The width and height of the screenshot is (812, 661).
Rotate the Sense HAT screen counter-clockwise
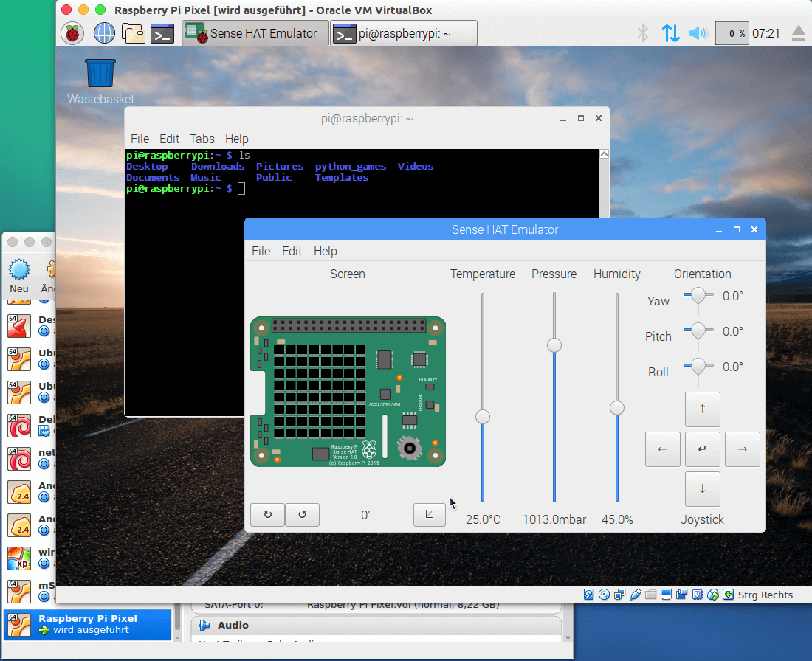point(303,514)
